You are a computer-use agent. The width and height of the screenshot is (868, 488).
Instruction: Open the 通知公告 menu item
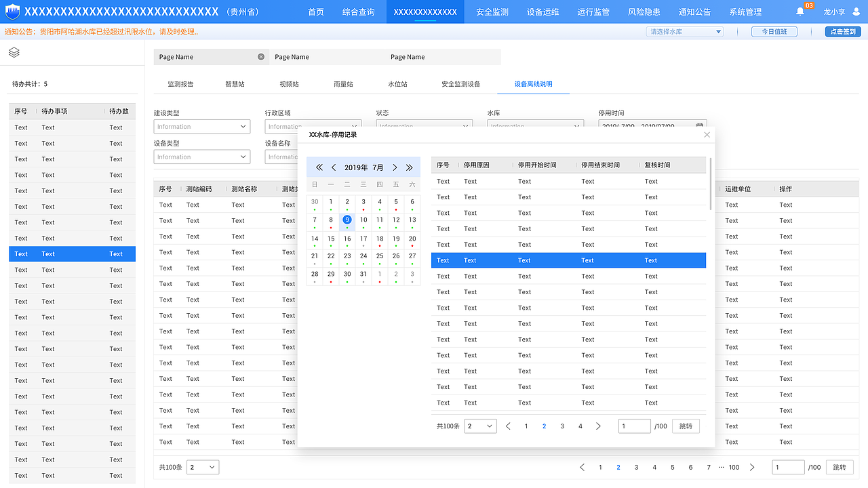[695, 12]
